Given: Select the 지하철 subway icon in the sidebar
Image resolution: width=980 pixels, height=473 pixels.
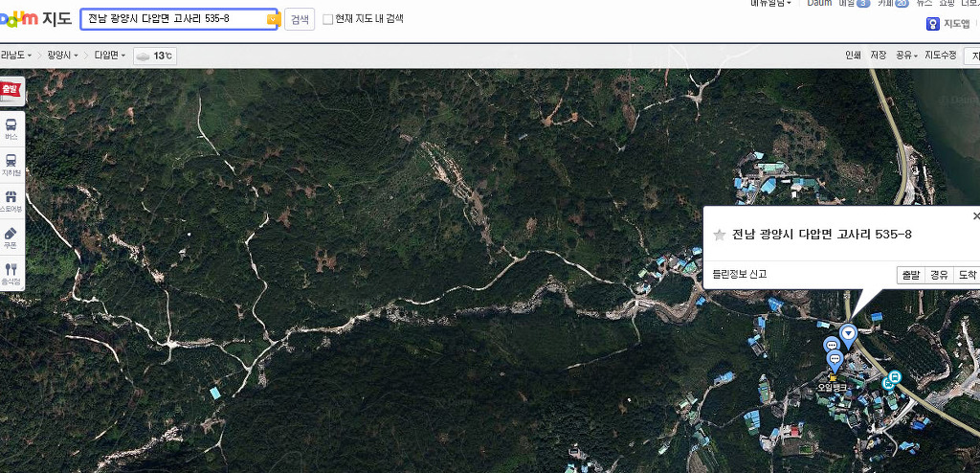Looking at the screenshot, I should (11, 166).
